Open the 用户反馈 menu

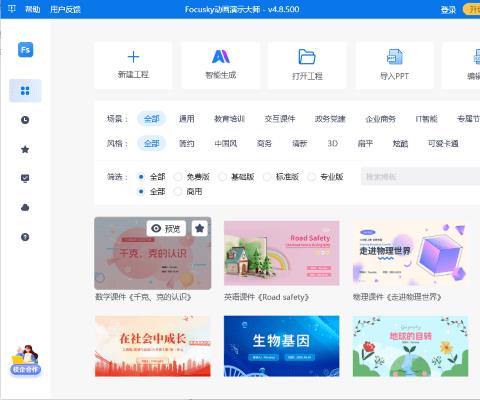tap(65, 9)
